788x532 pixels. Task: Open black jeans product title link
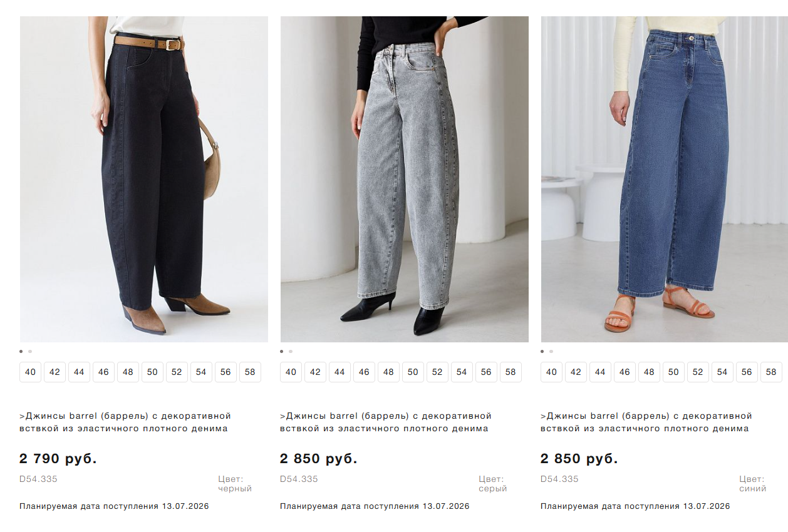125,422
